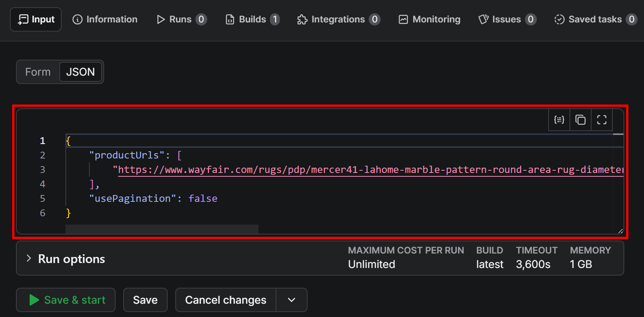This screenshot has width=644, height=317.
Task: Click the closing brace on line 6
Action: click(x=68, y=213)
